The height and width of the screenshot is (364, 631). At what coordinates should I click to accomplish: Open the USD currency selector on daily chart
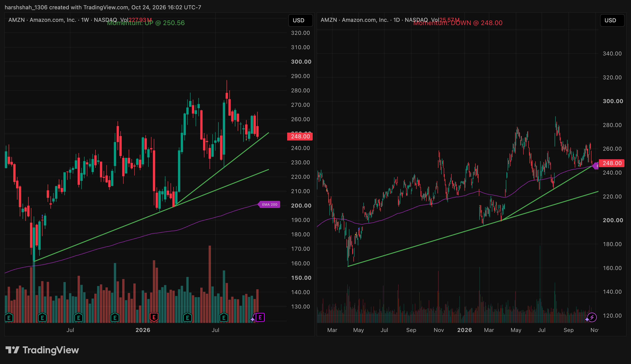[x=612, y=20]
